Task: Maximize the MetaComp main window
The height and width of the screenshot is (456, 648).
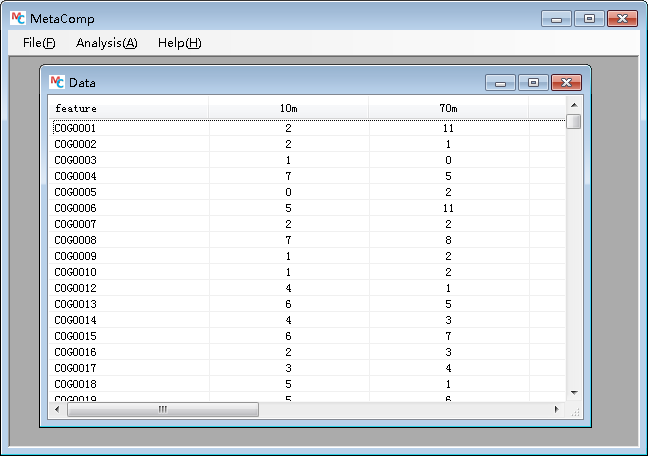Action: click(589, 19)
